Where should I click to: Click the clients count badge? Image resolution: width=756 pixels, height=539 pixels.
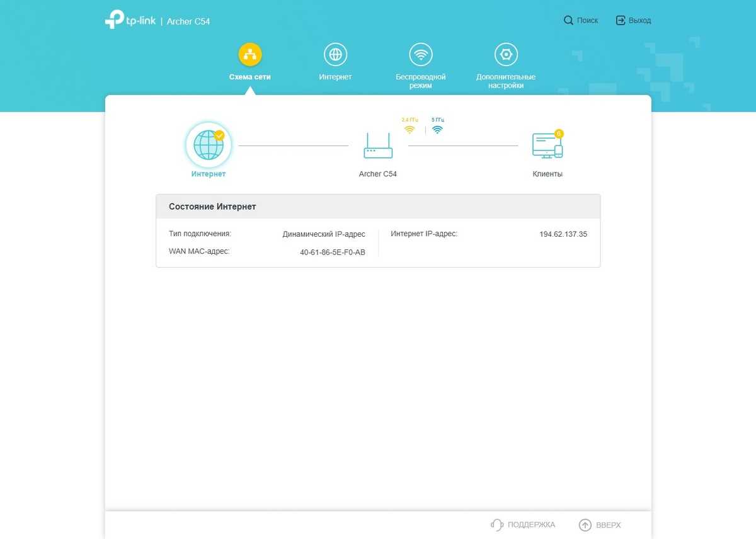(558, 133)
